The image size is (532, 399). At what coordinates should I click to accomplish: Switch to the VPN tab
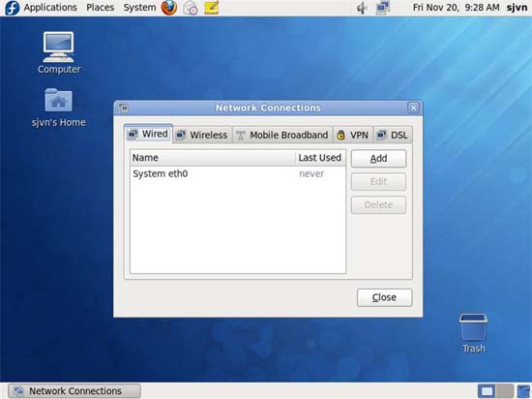coord(353,135)
